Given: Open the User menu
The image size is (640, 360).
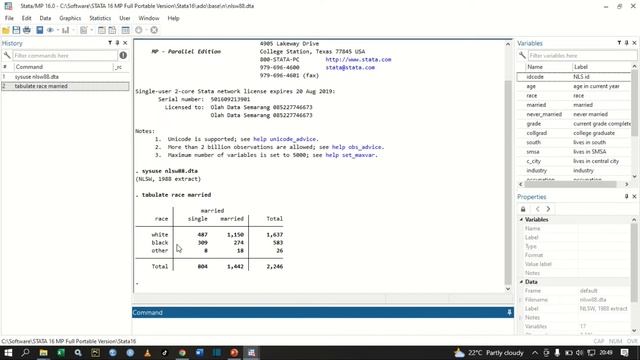Looking at the screenshot, I should [124, 18].
